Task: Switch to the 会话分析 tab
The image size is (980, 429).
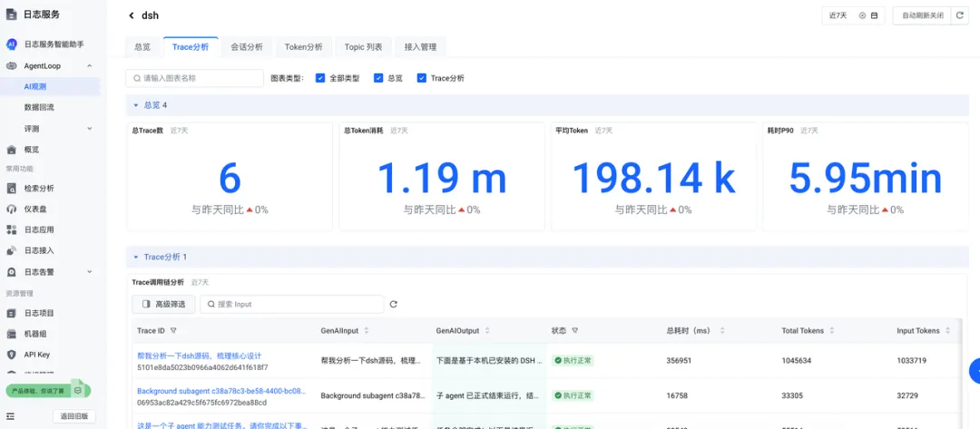Action: click(246, 47)
